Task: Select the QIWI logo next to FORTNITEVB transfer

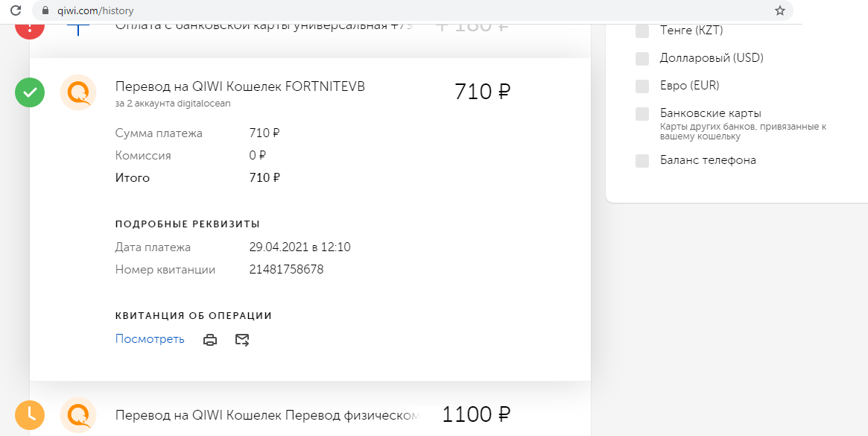Action: [x=78, y=92]
